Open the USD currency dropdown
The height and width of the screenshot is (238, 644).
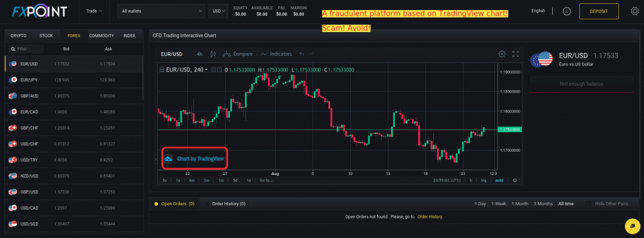click(218, 11)
